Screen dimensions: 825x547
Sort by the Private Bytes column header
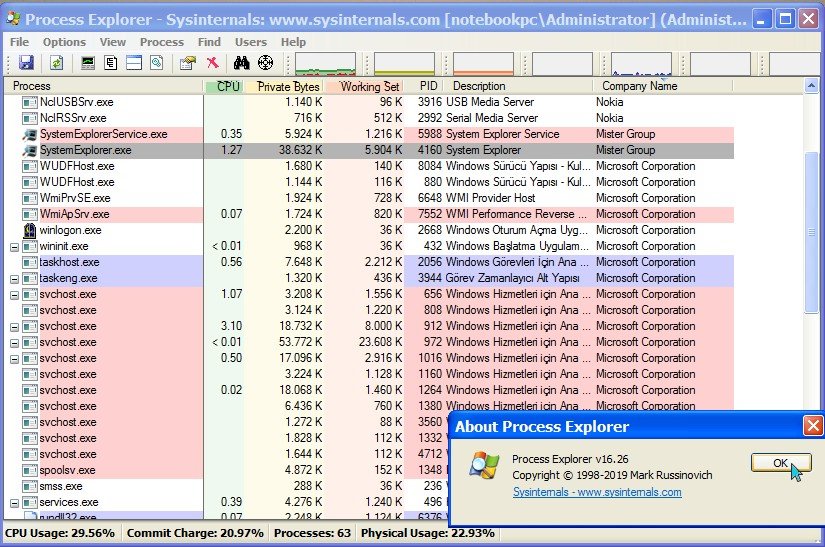pyautogui.click(x=284, y=86)
